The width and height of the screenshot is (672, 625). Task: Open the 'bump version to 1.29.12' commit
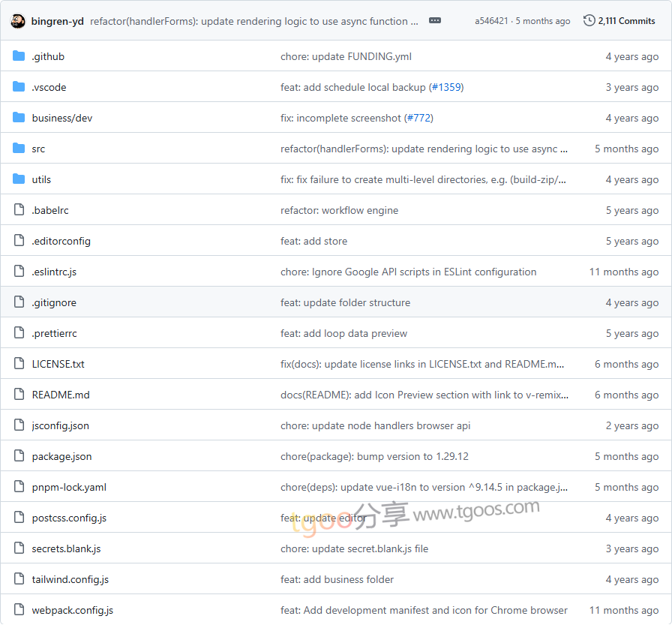click(374, 456)
